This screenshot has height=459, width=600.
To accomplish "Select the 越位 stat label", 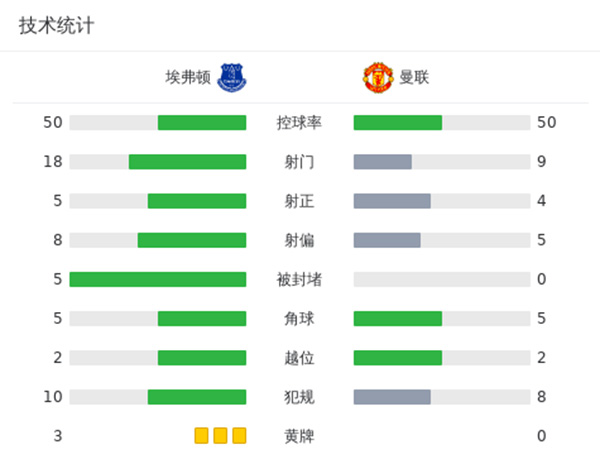I will click(x=299, y=358).
